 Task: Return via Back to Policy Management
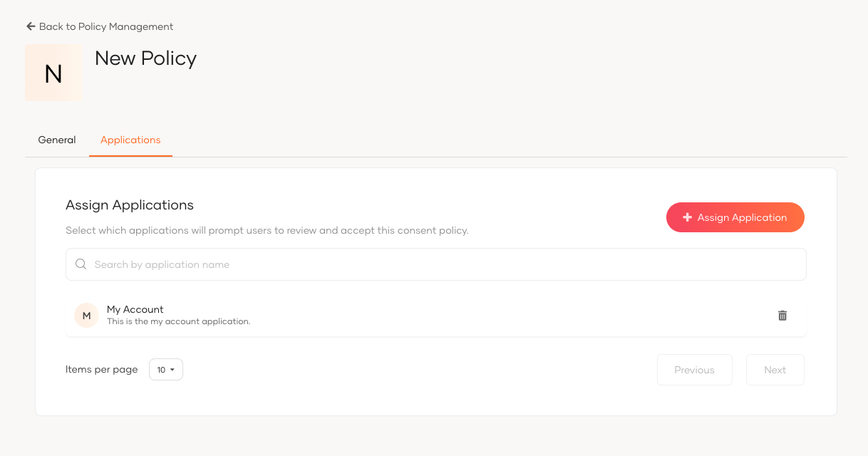100,26
